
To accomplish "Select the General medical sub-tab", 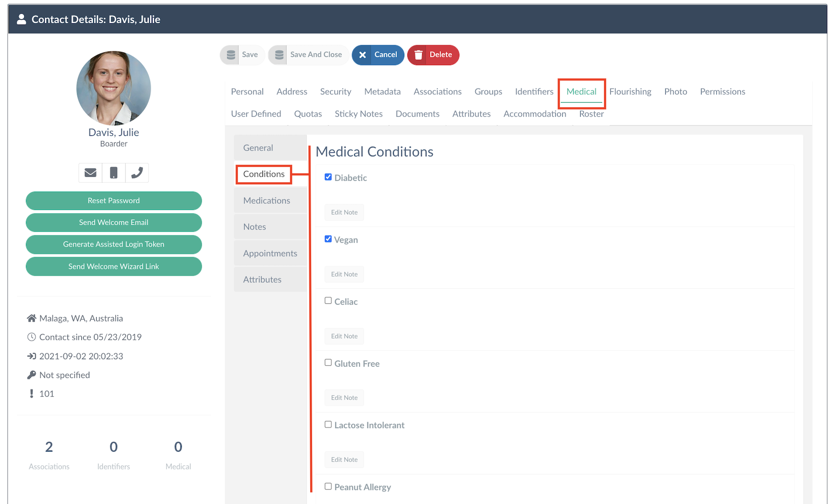I will [270, 148].
